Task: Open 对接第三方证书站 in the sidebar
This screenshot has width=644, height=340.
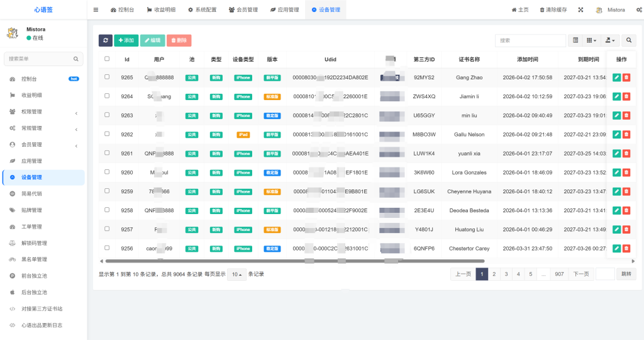Action: tap(43, 309)
